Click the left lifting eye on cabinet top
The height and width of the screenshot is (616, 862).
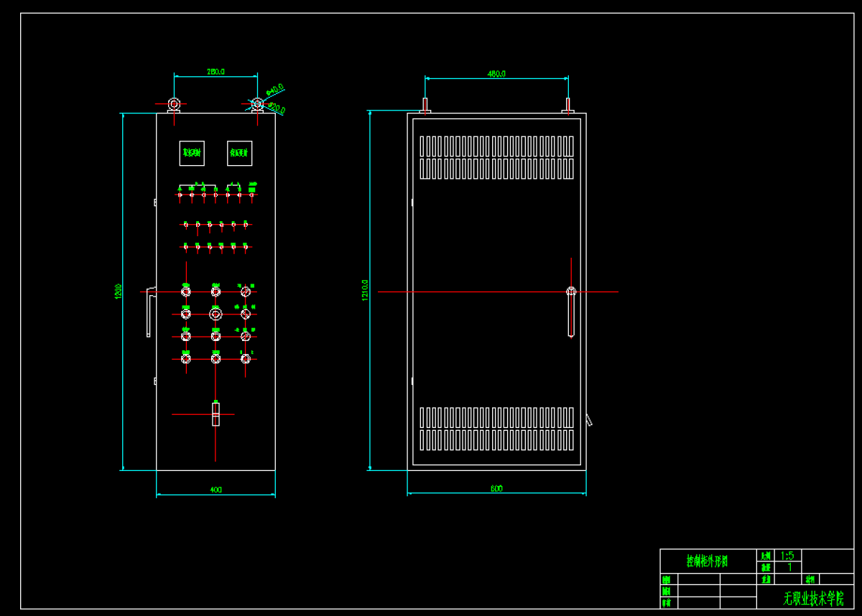174,104
